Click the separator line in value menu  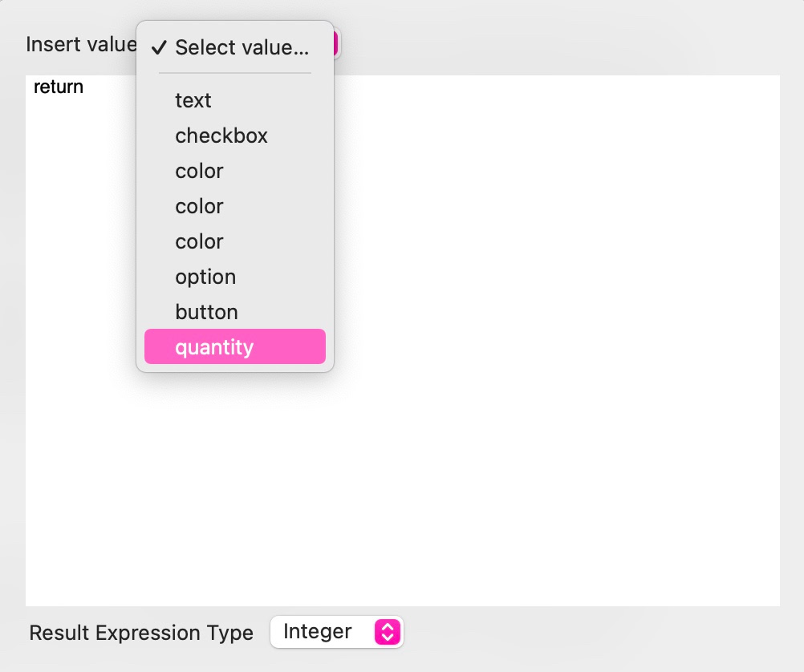click(234, 74)
